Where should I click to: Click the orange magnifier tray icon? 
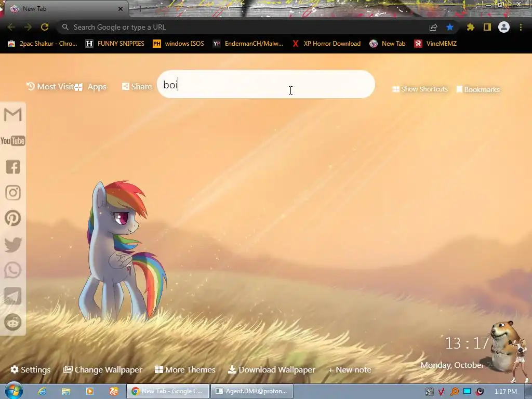[454, 392]
